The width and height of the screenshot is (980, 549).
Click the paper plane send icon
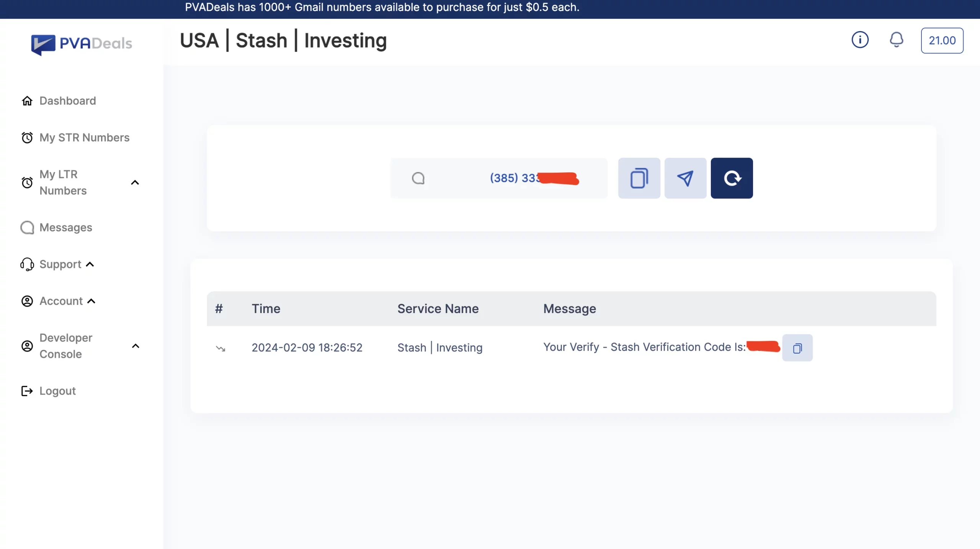coord(685,178)
